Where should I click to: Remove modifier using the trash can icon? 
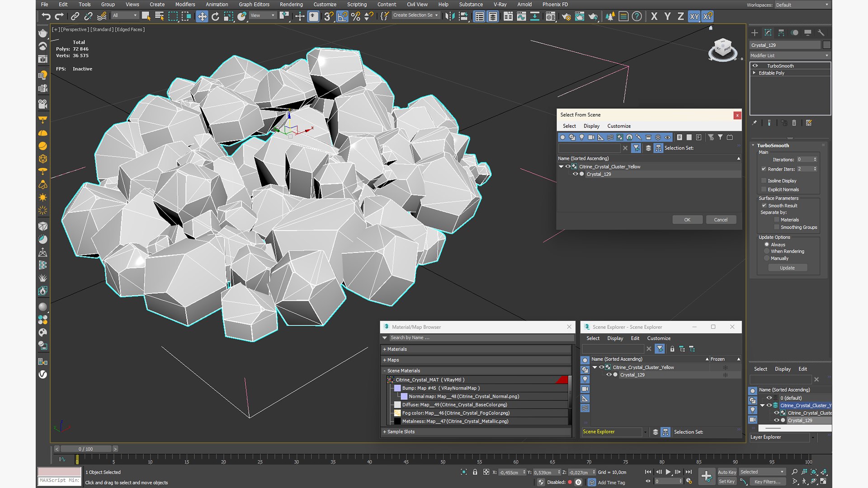(794, 123)
